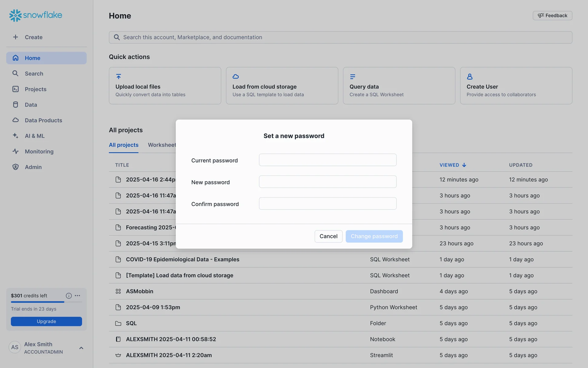Viewport: 588px width, 368px height.
Task: Click the Snowflake logo icon
Action: click(x=15, y=15)
